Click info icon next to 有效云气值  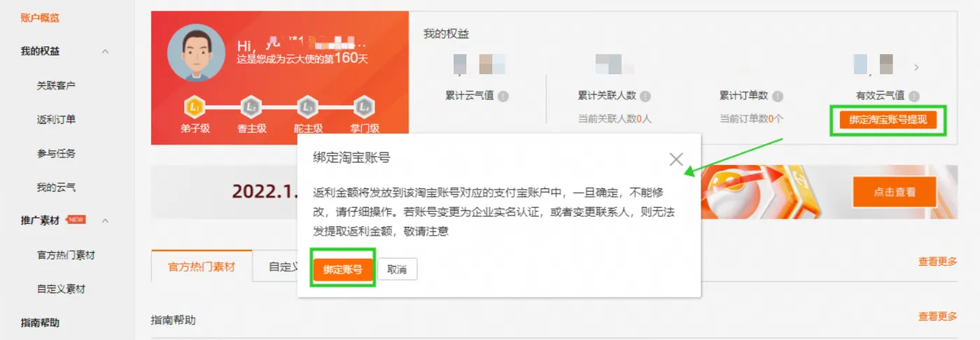pos(913,96)
